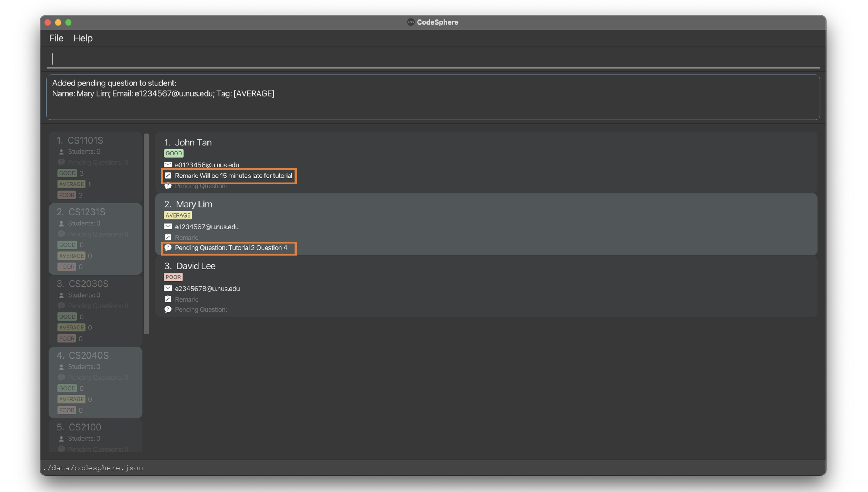The height and width of the screenshot is (492, 868).
Task: Click the student count icon in CS2030S
Action: click(x=61, y=295)
